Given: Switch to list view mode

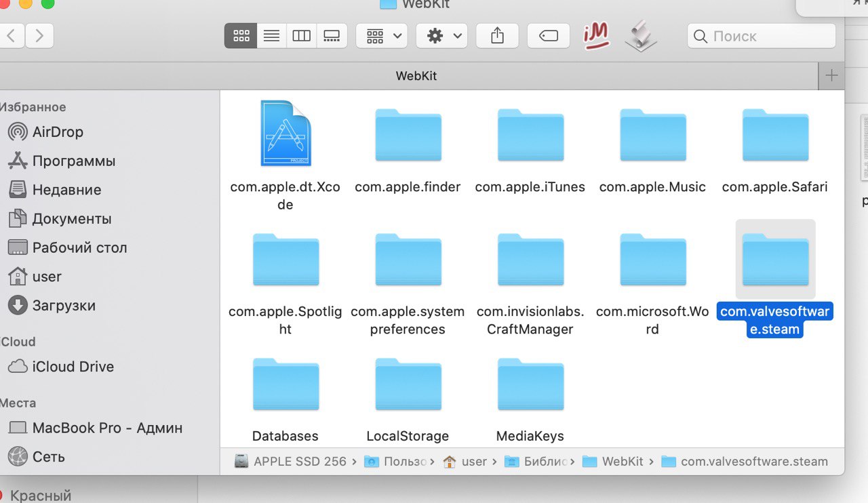Looking at the screenshot, I should pyautogui.click(x=271, y=36).
